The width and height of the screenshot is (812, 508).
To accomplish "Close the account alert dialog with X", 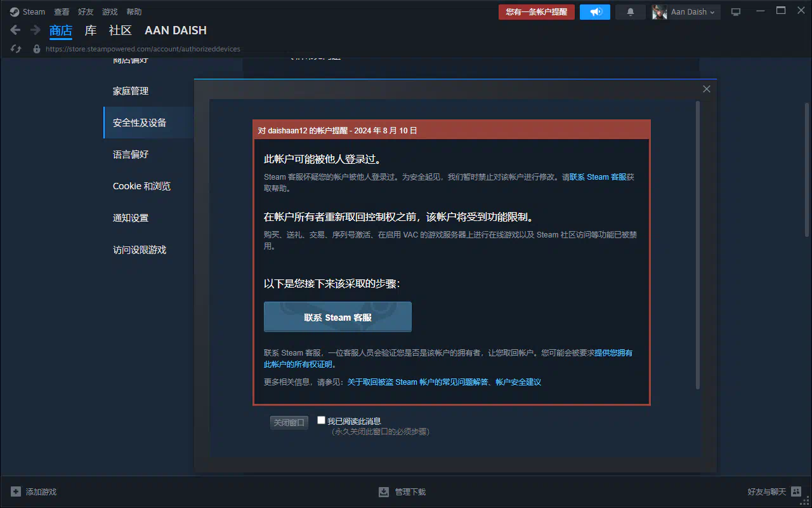I will point(707,89).
